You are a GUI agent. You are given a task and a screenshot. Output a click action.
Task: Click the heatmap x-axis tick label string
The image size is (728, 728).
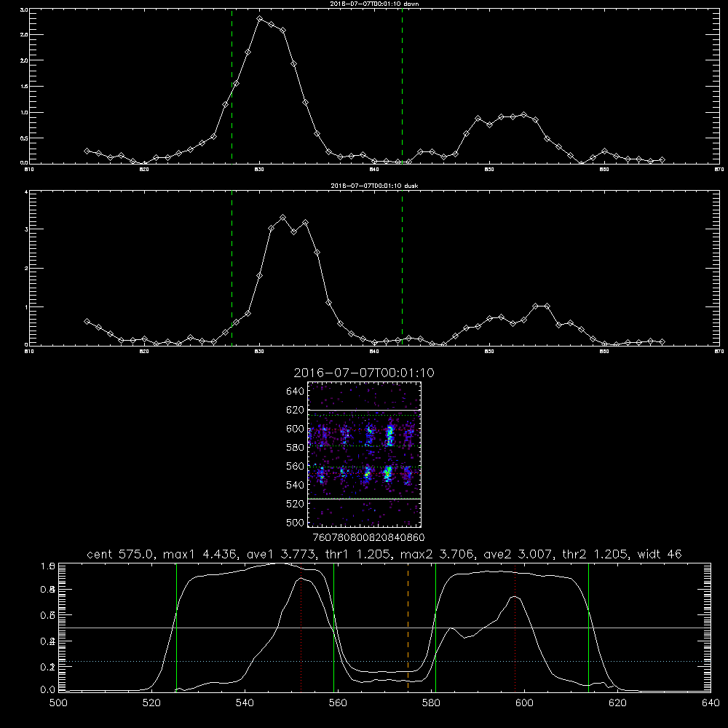[x=369, y=538]
